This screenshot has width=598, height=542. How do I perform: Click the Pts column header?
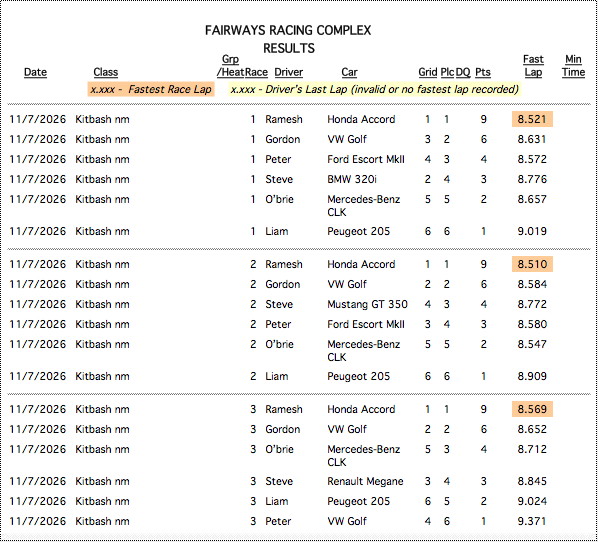(x=483, y=72)
